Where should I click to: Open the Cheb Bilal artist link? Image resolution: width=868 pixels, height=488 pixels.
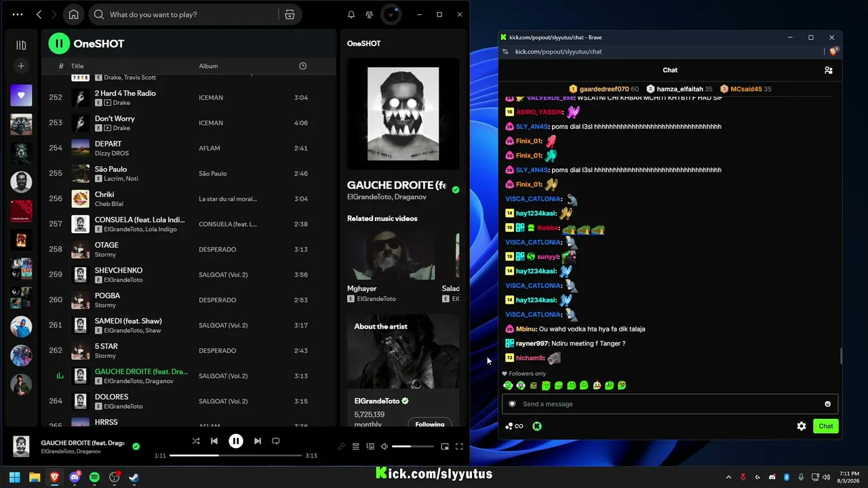click(x=109, y=204)
